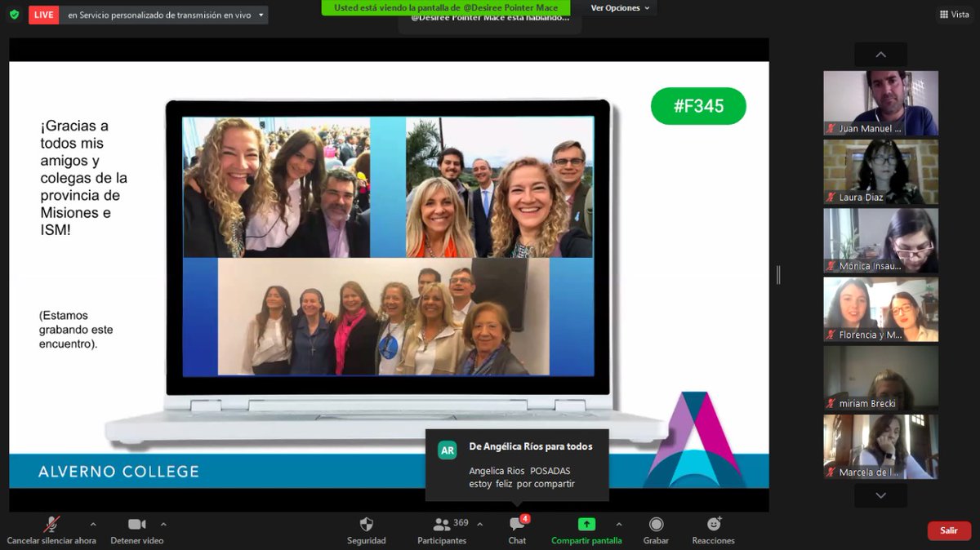980x550 pixels.
Task: Click muted mic icon on Marcela de l
Action: pyautogui.click(x=831, y=472)
